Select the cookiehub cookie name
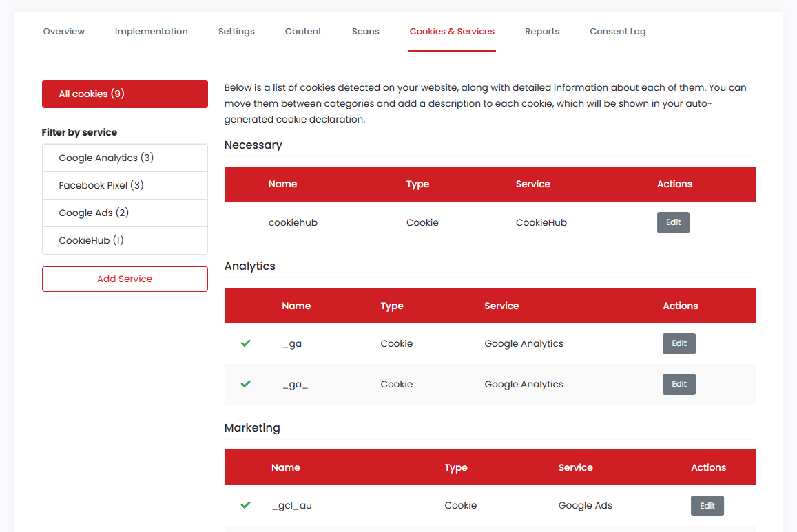The image size is (797, 532). pyautogui.click(x=293, y=223)
